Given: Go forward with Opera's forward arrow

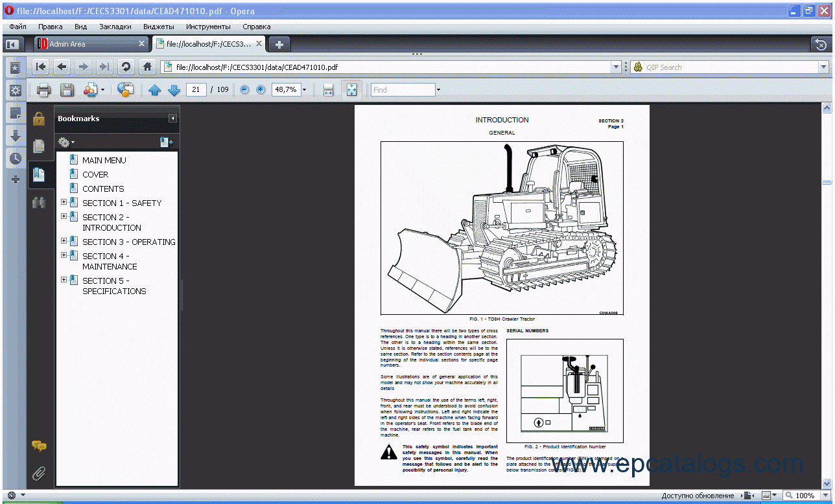Looking at the screenshot, I should pos(83,67).
